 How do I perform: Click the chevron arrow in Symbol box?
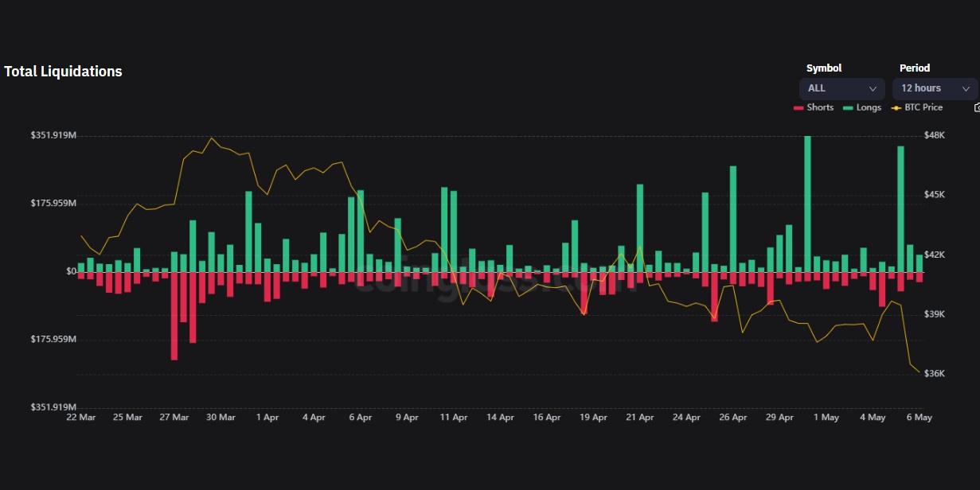point(873,89)
